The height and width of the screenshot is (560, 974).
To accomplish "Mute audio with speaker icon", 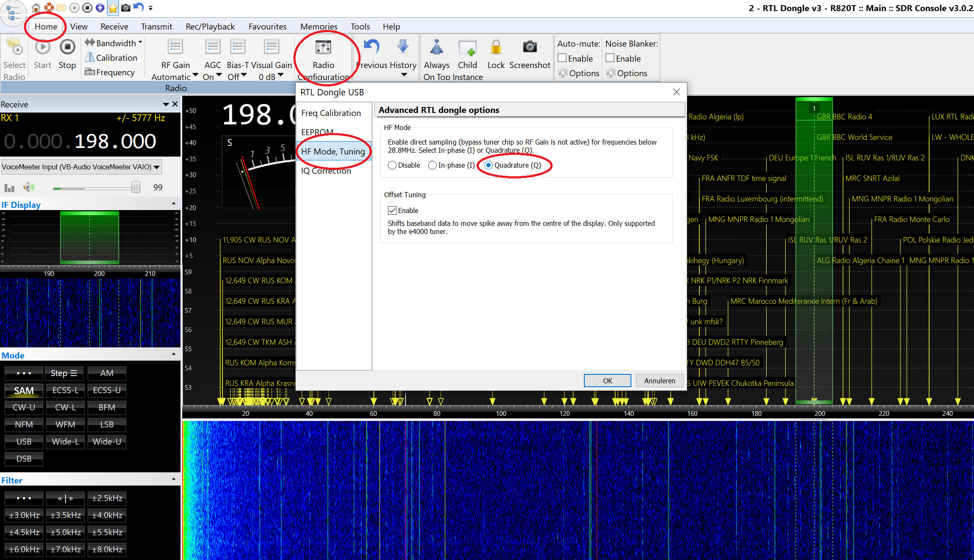I will click(x=29, y=187).
